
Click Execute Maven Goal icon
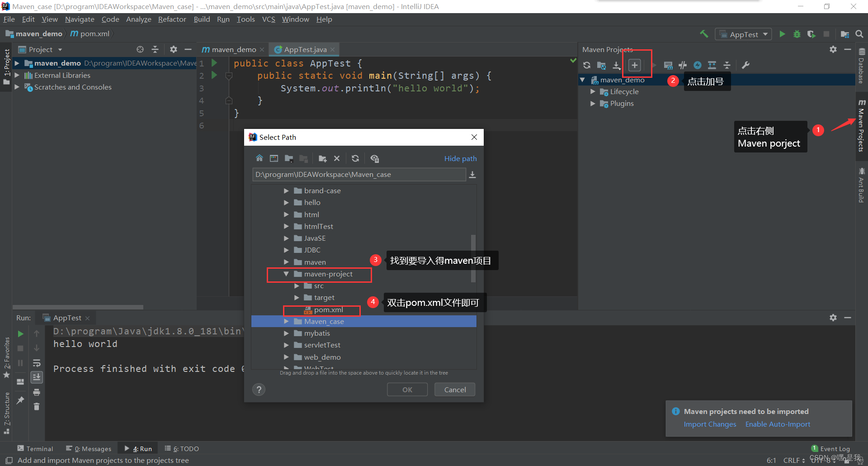(668, 65)
